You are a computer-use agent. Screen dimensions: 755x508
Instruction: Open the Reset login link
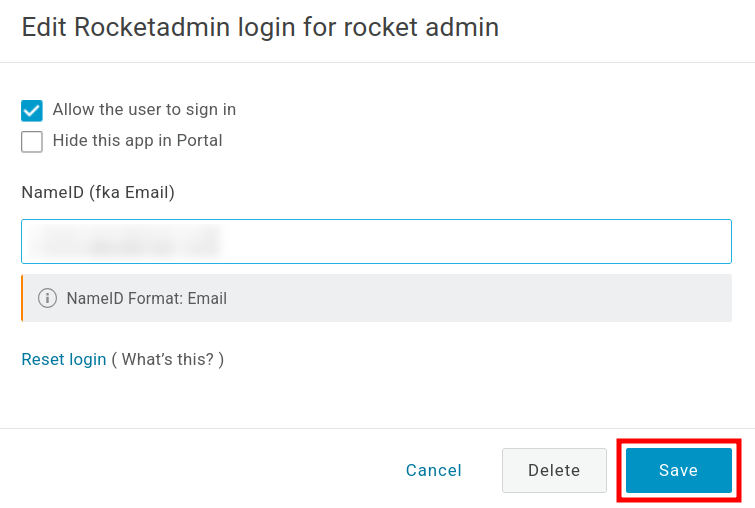click(x=64, y=359)
